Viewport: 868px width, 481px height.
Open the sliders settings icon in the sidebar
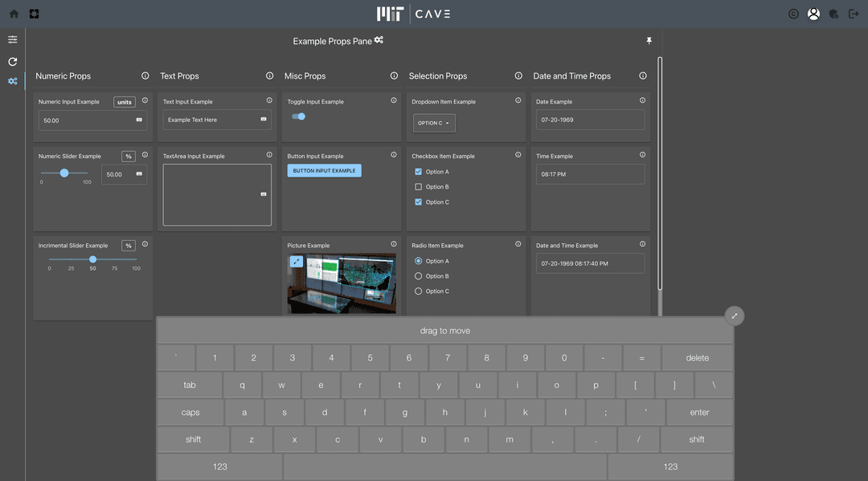[13, 39]
